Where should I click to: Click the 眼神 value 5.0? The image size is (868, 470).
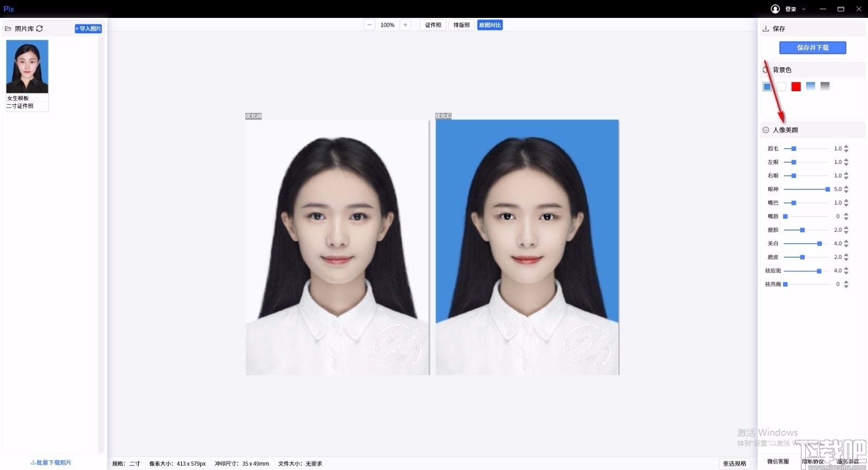(x=838, y=189)
